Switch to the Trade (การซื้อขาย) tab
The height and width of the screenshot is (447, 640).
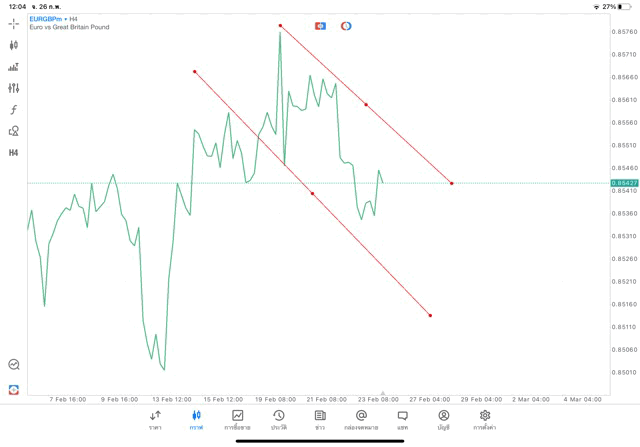pyautogui.click(x=237, y=420)
